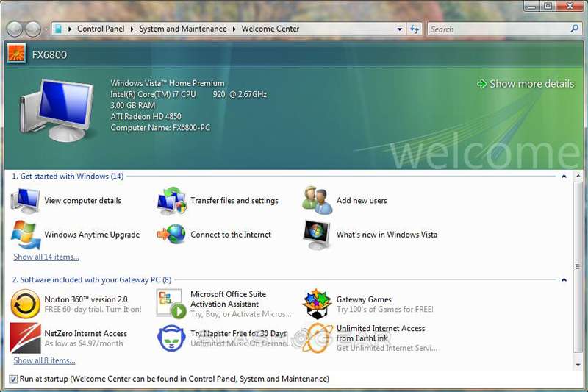
Task: Open NetZero Internet Access icon
Action: [x=26, y=338]
